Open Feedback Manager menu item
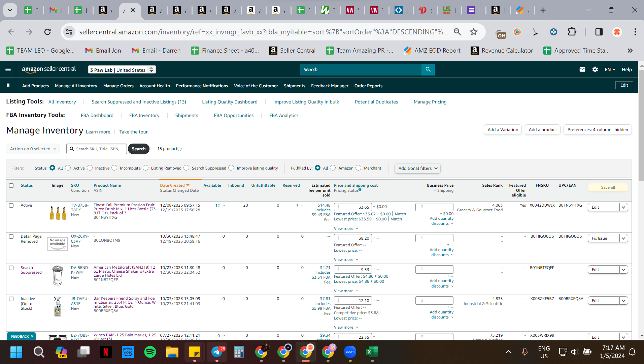The image size is (644, 364). pyautogui.click(x=330, y=86)
